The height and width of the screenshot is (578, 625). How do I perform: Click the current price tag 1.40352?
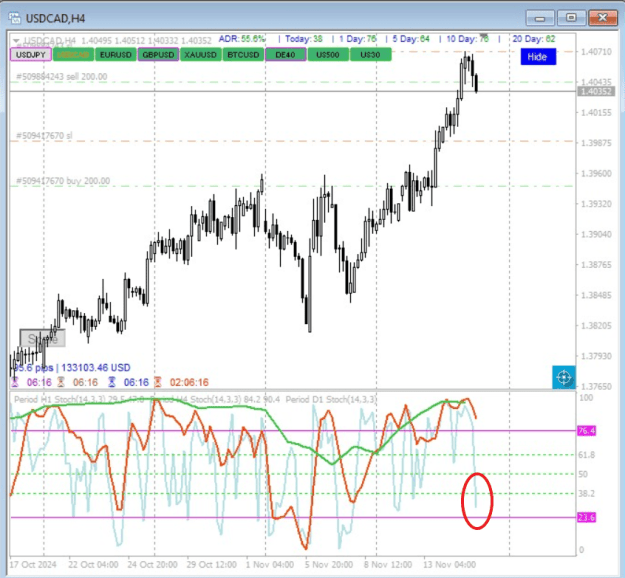click(x=596, y=92)
